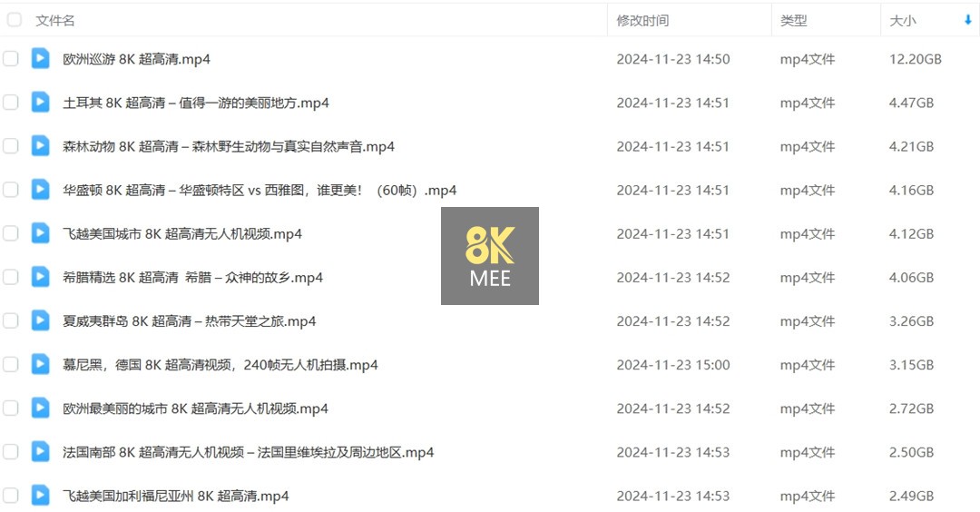
Task: Click the video icon for 土耳其 8K file
Action: pyautogui.click(x=40, y=102)
